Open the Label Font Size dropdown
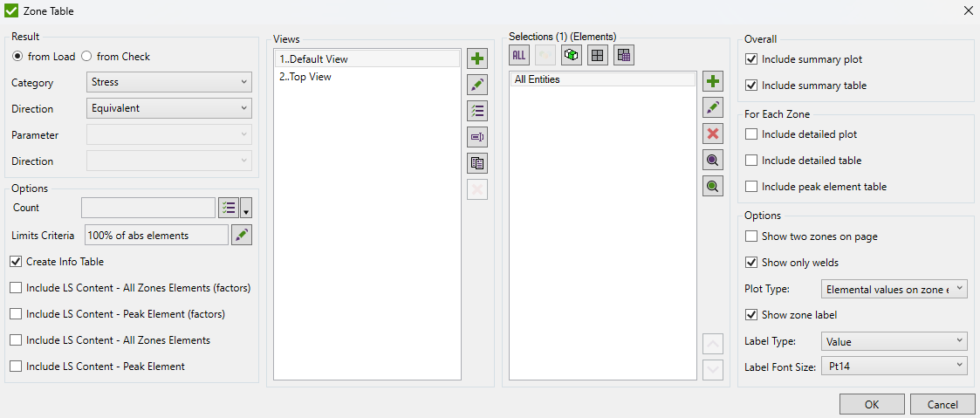 coord(892,367)
